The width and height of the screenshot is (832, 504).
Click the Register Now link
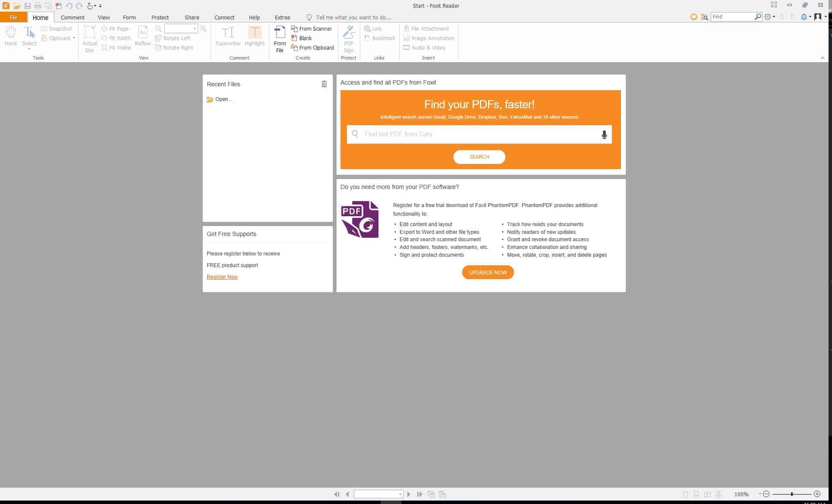click(222, 277)
